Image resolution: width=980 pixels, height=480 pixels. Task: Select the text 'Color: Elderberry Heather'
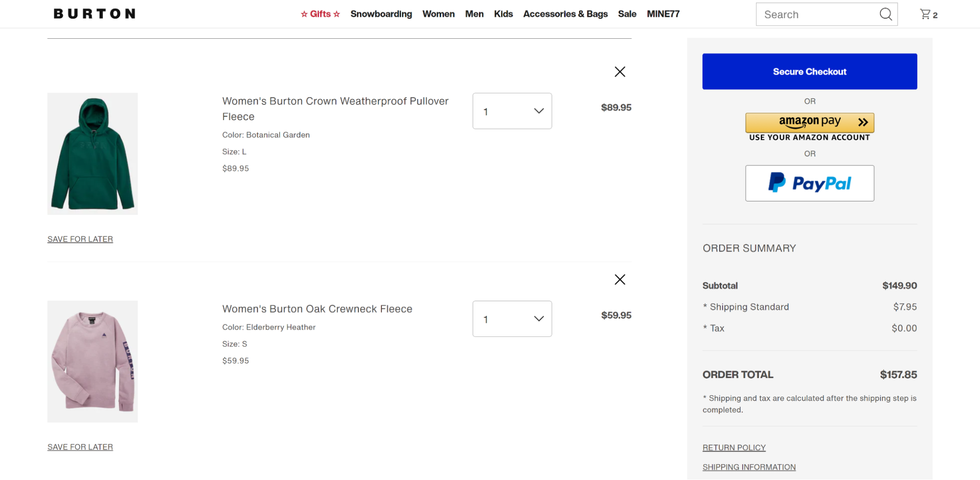point(269,327)
